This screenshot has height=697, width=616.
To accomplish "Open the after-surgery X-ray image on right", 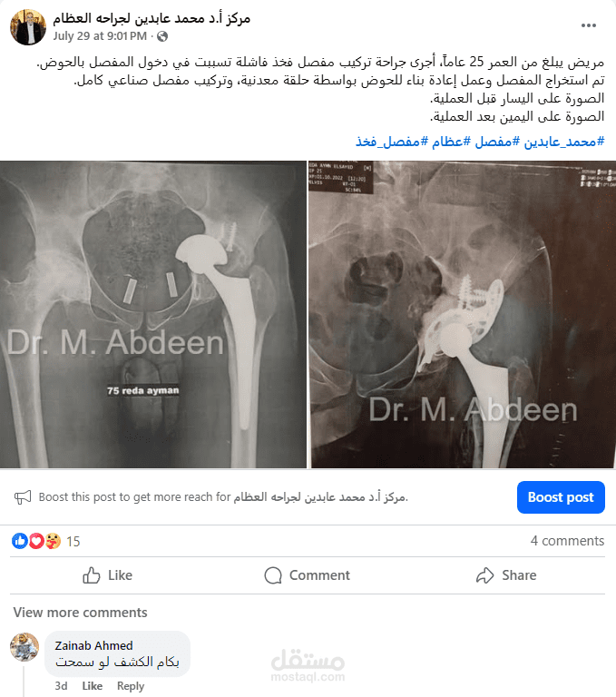I will pos(462,314).
